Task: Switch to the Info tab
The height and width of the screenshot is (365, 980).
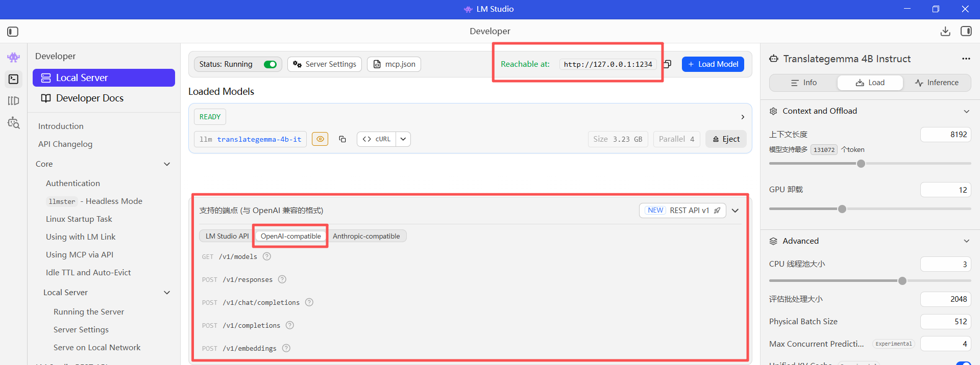Action: point(804,83)
